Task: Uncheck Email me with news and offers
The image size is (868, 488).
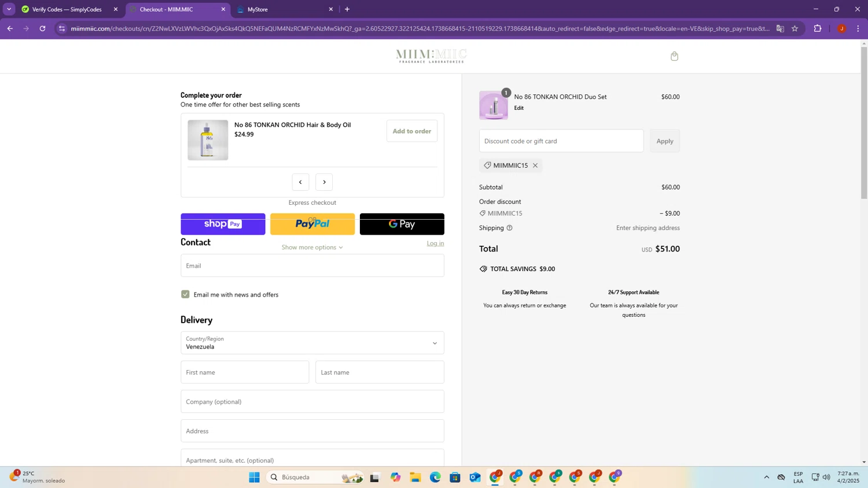Action: pos(185,294)
